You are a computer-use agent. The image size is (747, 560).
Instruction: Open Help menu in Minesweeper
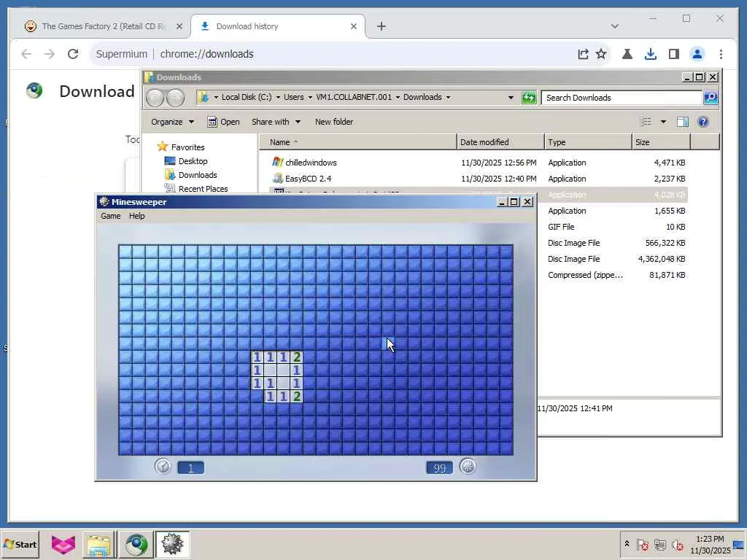(x=136, y=216)
